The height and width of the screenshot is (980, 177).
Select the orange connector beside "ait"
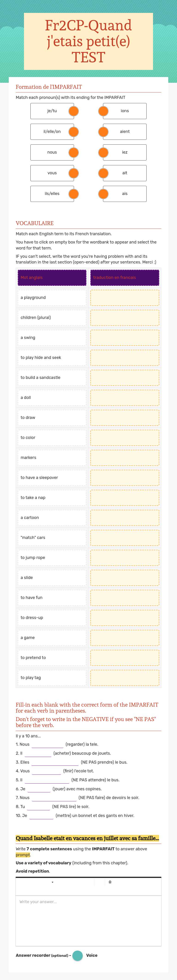coord(103,173)
